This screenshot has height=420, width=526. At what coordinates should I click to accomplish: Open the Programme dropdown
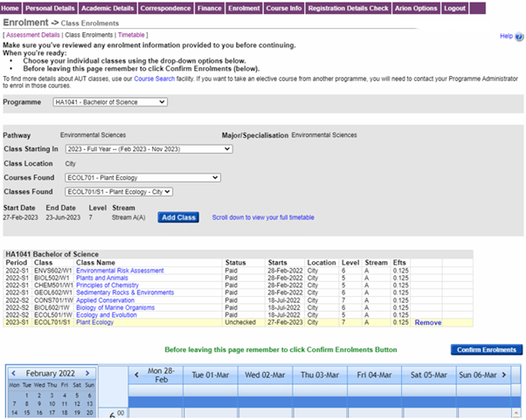click(x=108, y=102)
